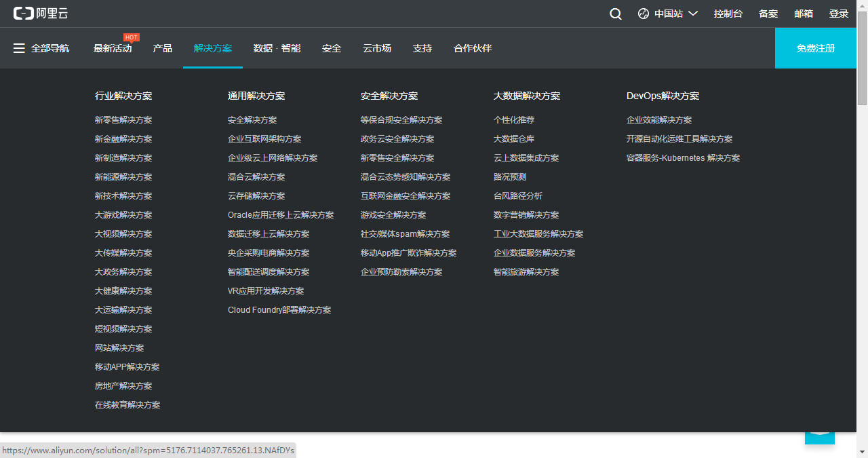Open Oracle应用迁移上云解决方案
This screenshot has width=868, height=458.
281,215
